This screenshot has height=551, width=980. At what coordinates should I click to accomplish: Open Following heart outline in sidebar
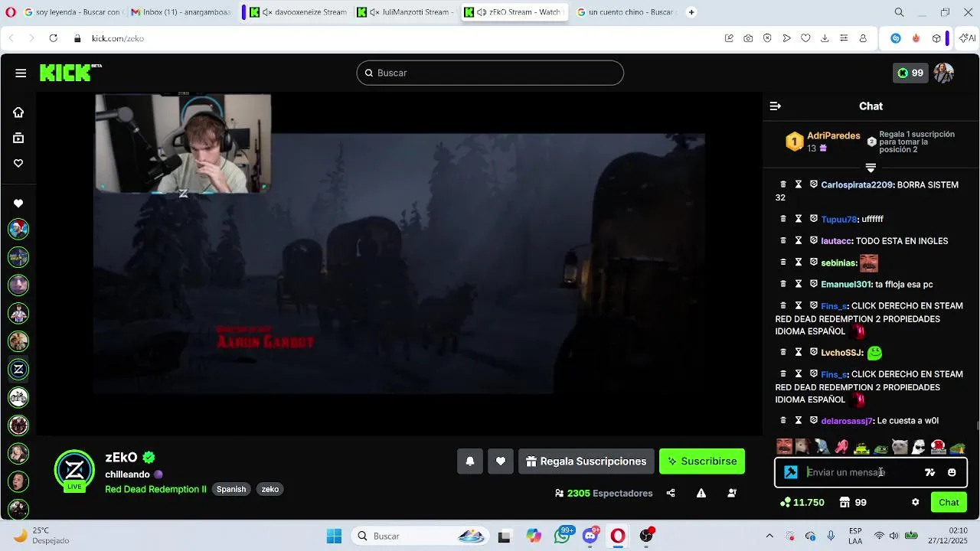[x=18, y=163]
